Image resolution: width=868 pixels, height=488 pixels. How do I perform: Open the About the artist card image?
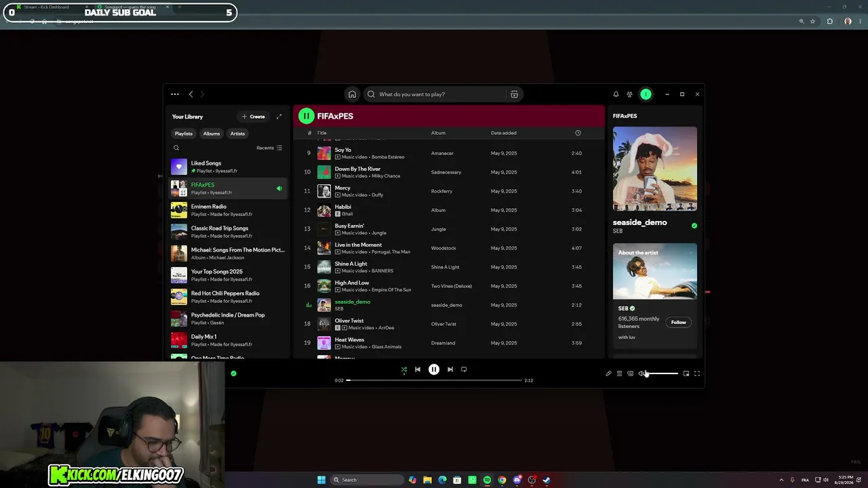(x=655, y=271)
